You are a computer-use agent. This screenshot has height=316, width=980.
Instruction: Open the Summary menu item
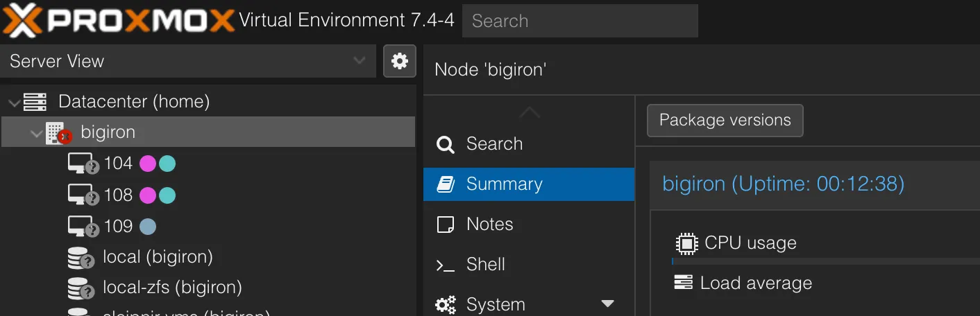[504, 184]
